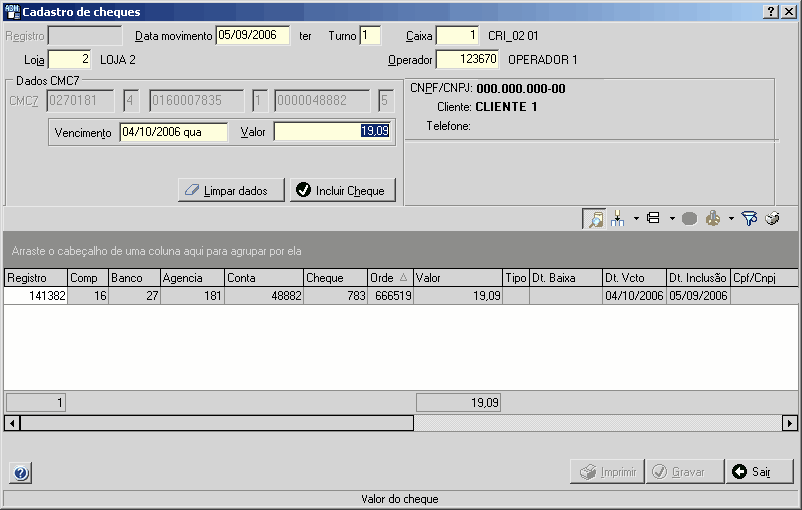This screenshot has width=802, height=510.
Task: Click the footer total value 19,09
Action: [458, 403]
